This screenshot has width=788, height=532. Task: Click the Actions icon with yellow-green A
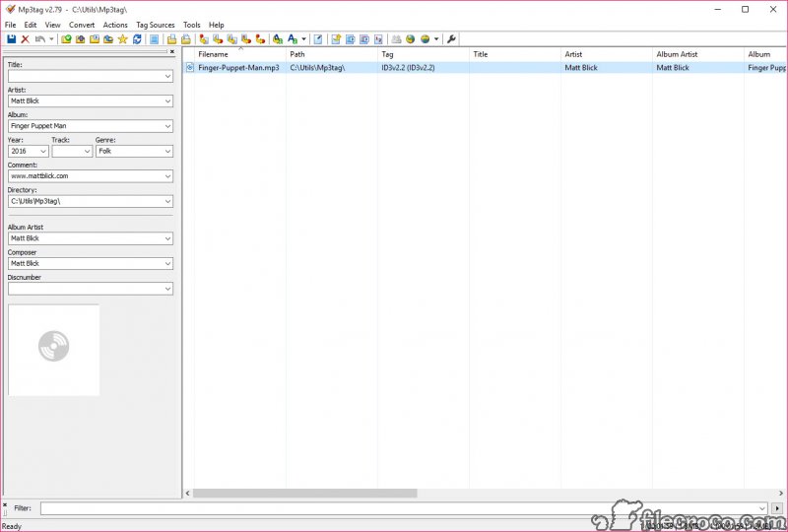pos(278,38)
